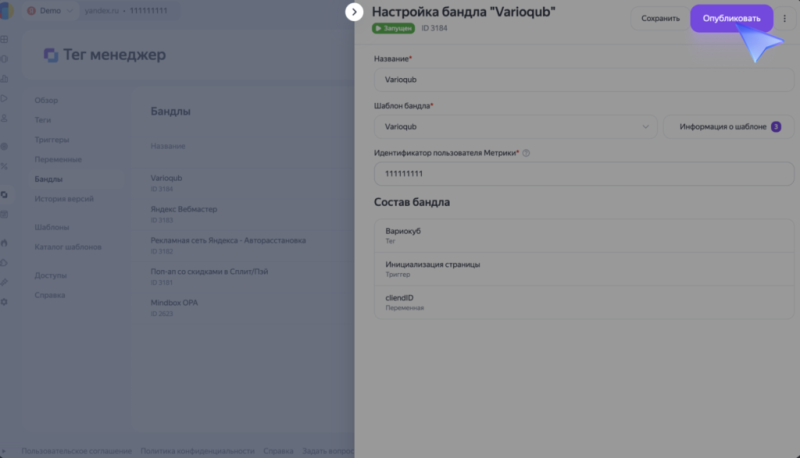Open Рекламная сеть Яндекса - Авторасстановка bundle

click(243, 245)
